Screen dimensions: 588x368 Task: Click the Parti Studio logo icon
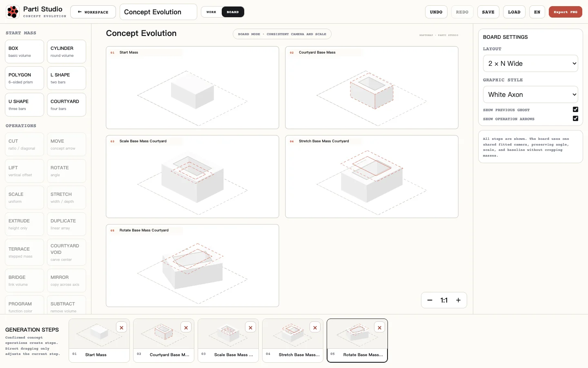coord(13,12)
